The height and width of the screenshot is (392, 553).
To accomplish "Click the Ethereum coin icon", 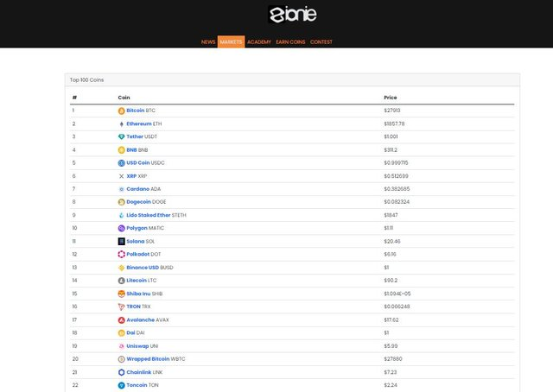I will pyautogui.click(x=121, y=124).
